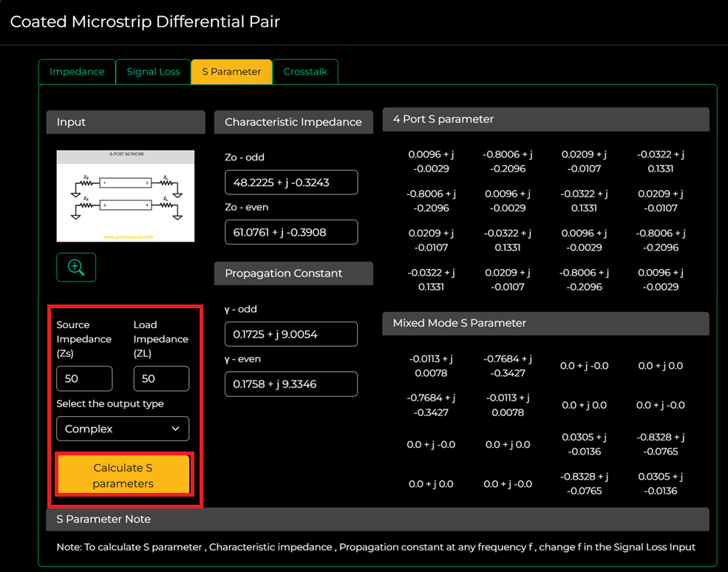Open the 4-port network diagram thumbnail
This screenshot has height=572, width=728.
126,196
